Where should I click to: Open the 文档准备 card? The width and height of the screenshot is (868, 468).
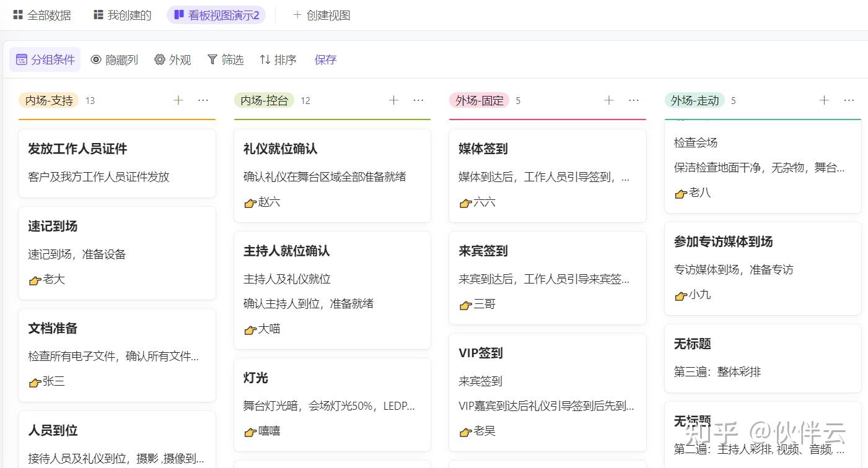coord(117,355)
